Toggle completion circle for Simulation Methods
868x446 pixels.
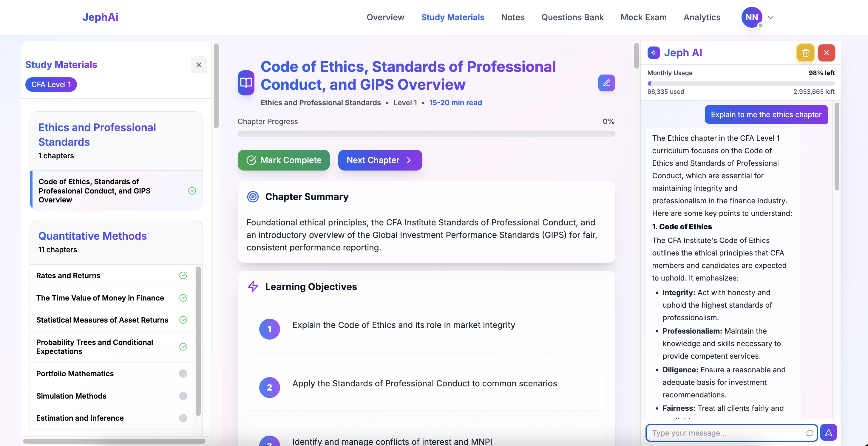coord(183,396)
